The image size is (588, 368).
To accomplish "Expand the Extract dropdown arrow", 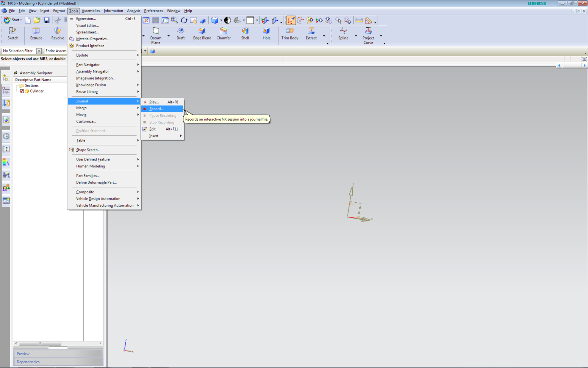I will pos(324,36).
